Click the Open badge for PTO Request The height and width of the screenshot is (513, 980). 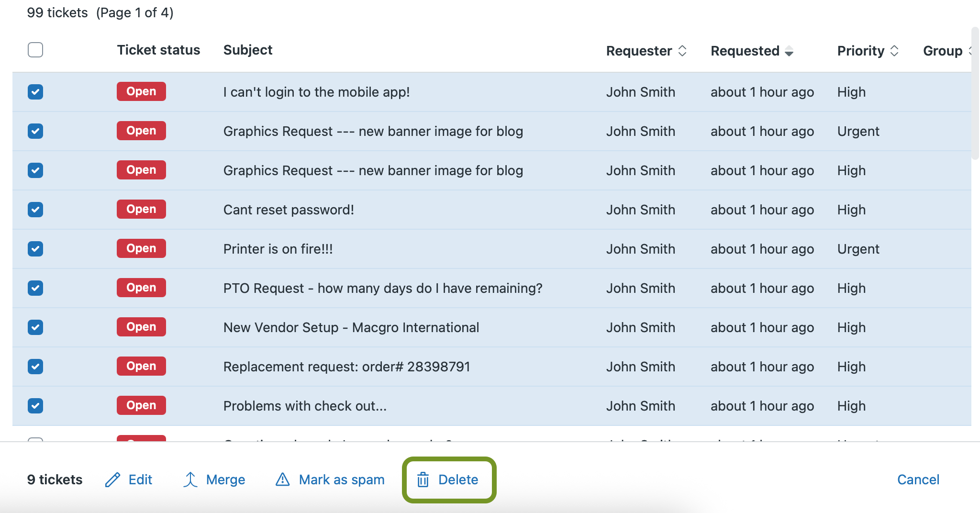point(141,288)
